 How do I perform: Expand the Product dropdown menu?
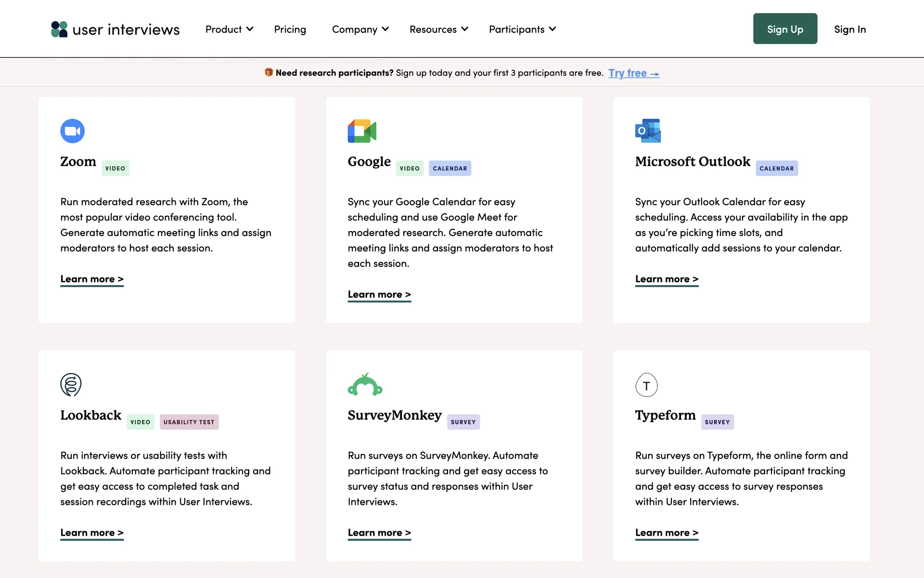point(229,29)
